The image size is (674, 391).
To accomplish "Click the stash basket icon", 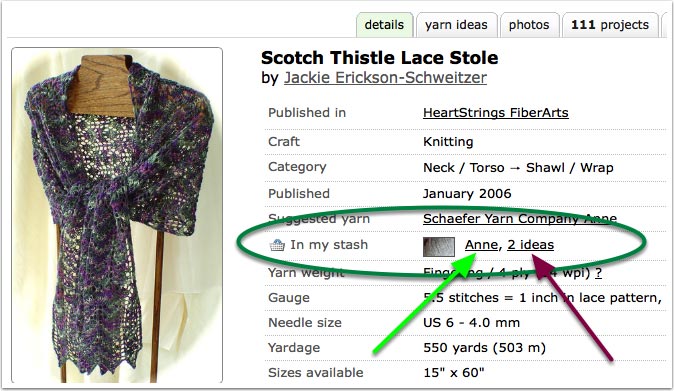I will (x=277, y=245).
